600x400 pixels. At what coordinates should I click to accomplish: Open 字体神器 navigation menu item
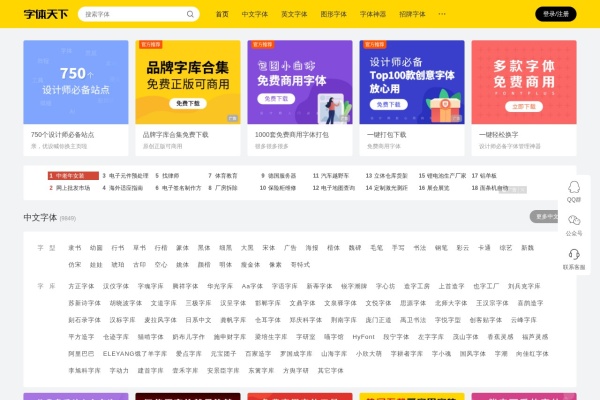[x=373, y=14]
